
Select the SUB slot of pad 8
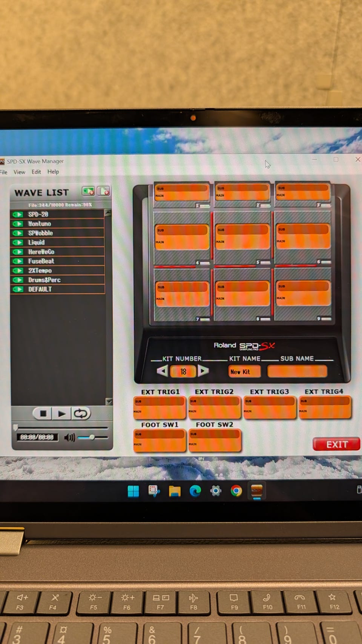[242, 287]
